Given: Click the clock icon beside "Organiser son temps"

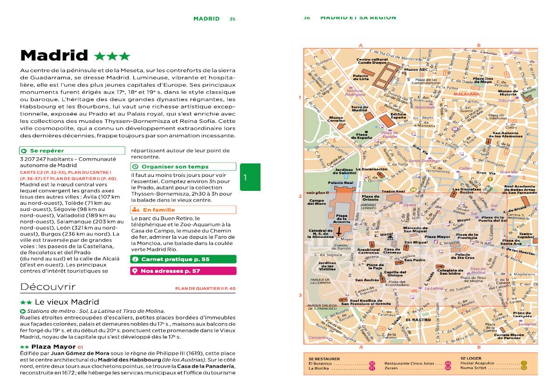Looking at the screenshot, I should 136,167.
